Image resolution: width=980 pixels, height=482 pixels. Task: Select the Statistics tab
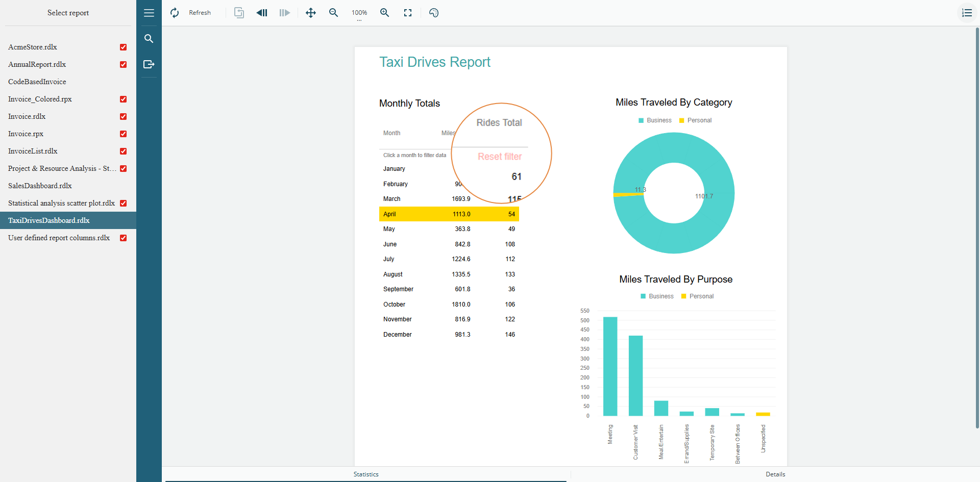coord(366,474)
